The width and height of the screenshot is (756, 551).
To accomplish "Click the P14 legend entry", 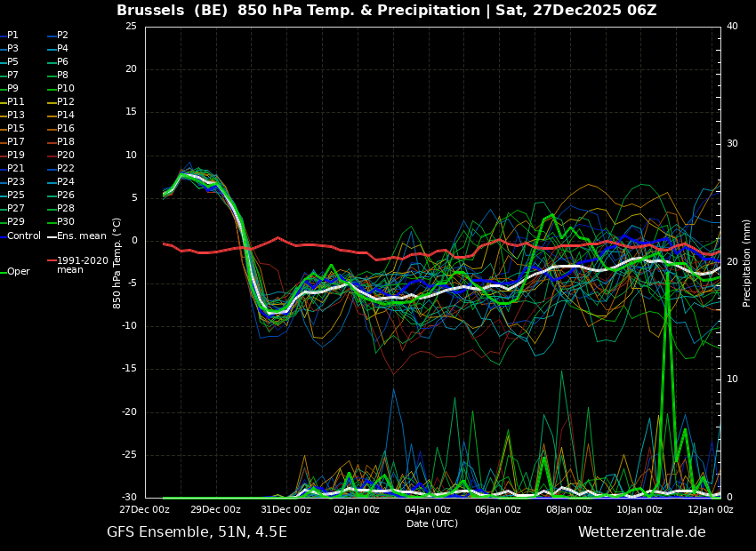I will point(60,116).
